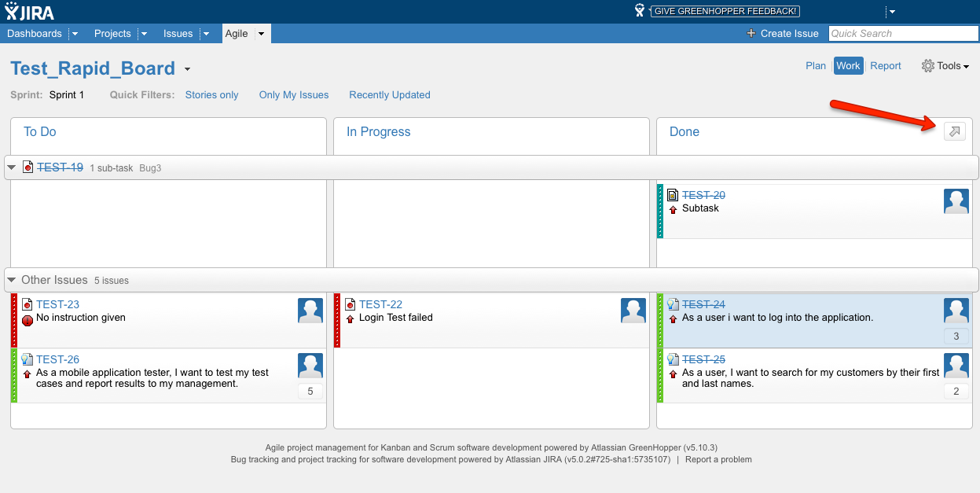Collapse the TEST-19 swimlane

[12, 167]
